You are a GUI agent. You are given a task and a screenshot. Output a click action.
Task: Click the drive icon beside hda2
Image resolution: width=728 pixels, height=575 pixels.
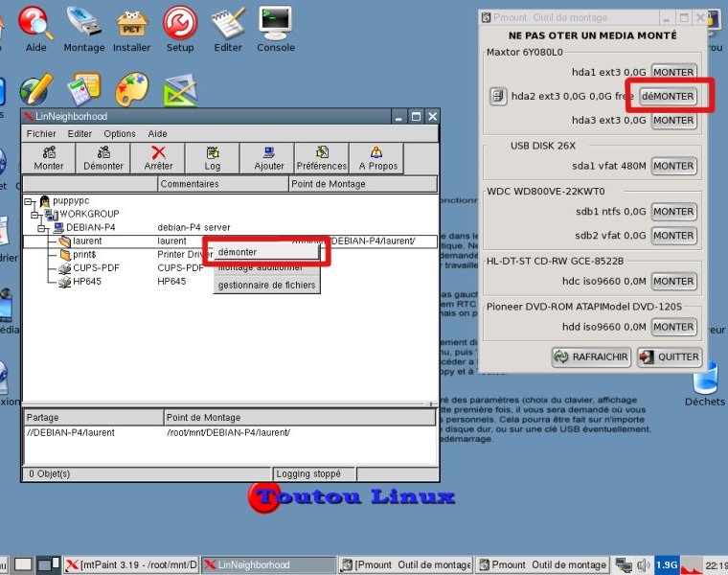coord(498,96)
